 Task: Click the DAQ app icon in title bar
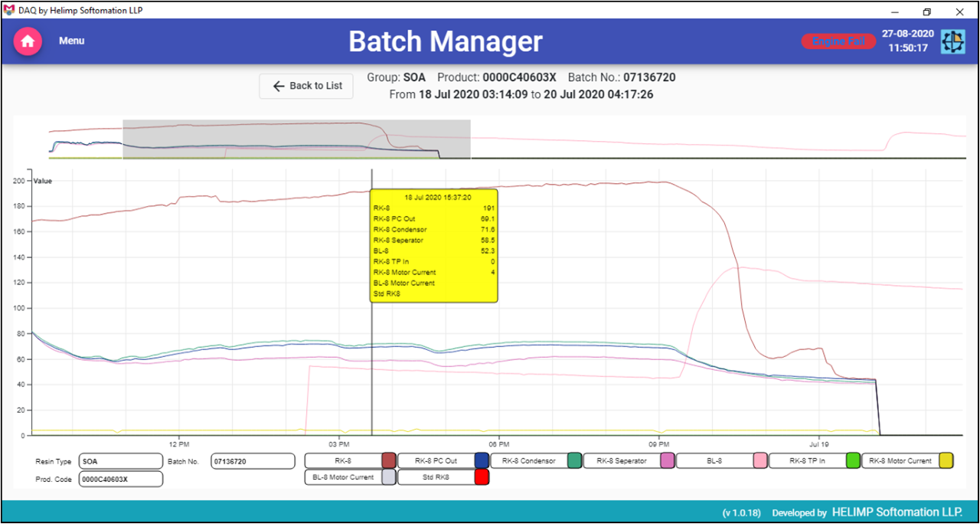[9, 11]
